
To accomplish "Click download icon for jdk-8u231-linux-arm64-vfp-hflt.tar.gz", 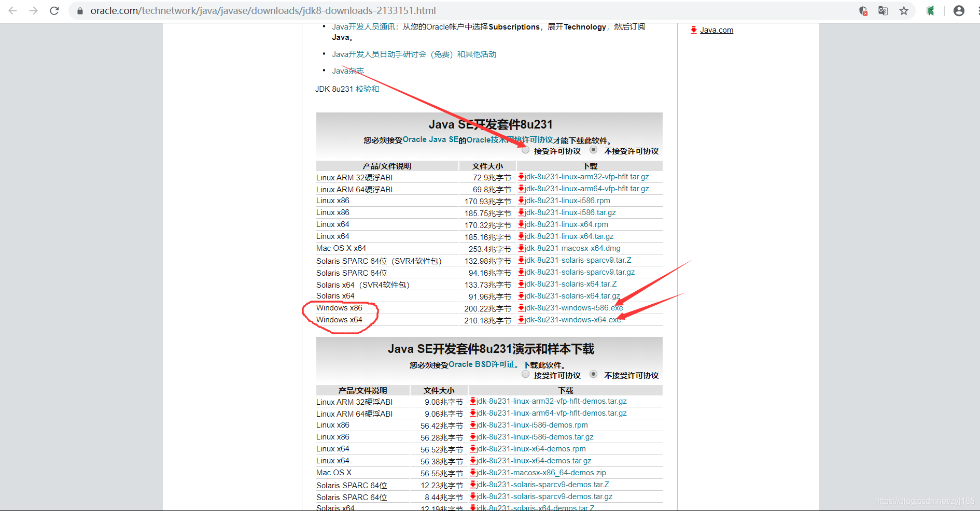I will pyautogui.click(x=521, y=189).
